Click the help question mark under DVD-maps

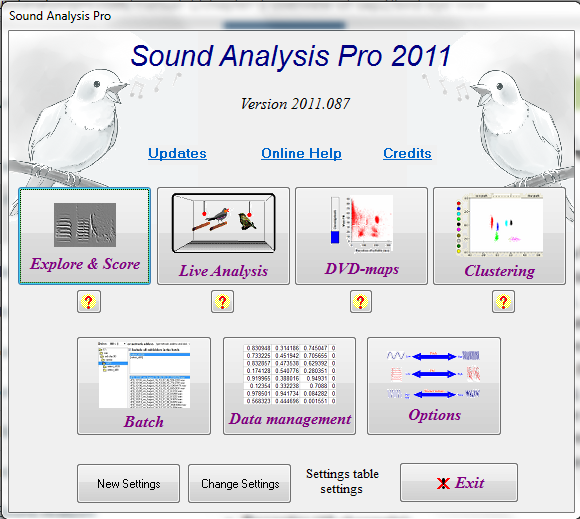[361, 302]
